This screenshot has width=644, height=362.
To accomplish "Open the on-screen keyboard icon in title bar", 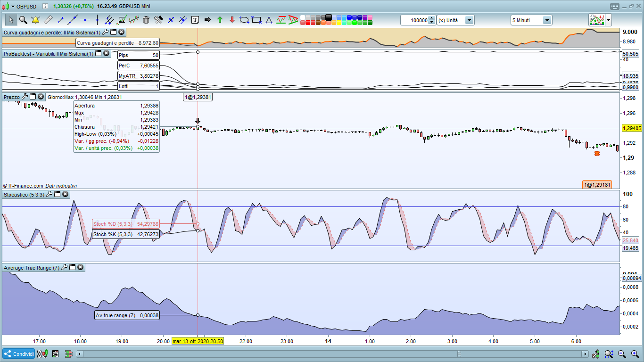I will click(x=614, y=6).
